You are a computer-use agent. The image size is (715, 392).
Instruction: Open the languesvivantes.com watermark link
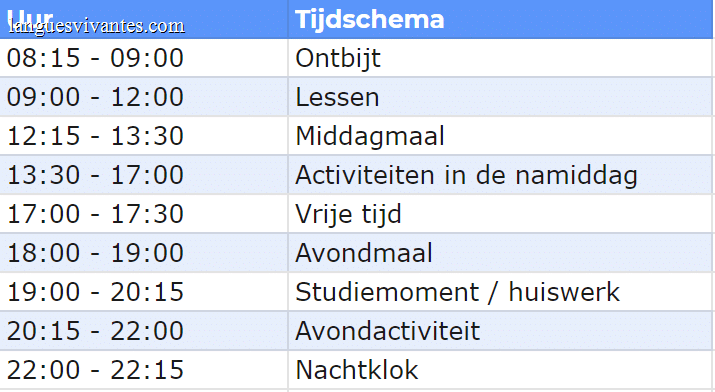pos(97,26)
